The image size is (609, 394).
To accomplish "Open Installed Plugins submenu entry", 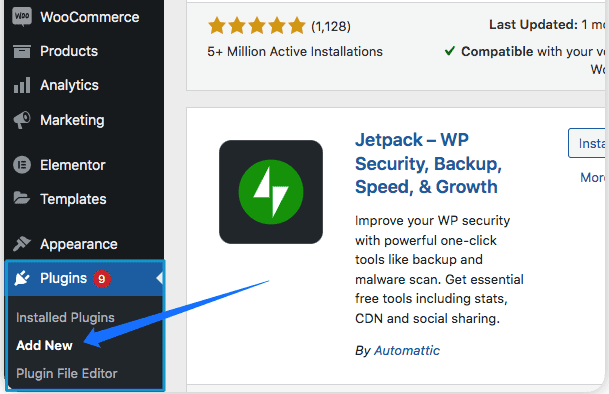I will pos(65,317).
